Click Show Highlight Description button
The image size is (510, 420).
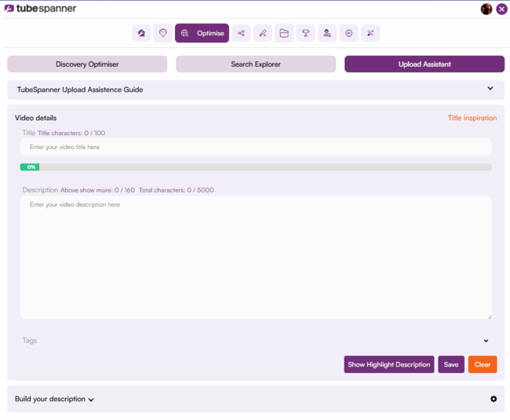(x=389, y=364)
